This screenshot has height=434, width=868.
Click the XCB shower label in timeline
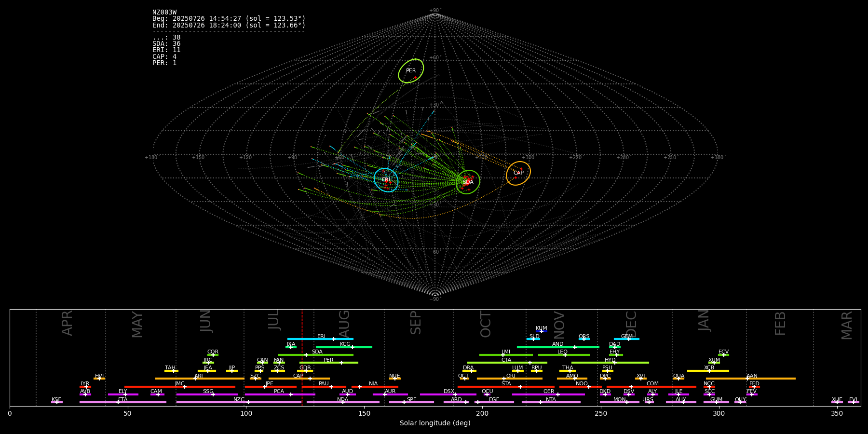709,368
